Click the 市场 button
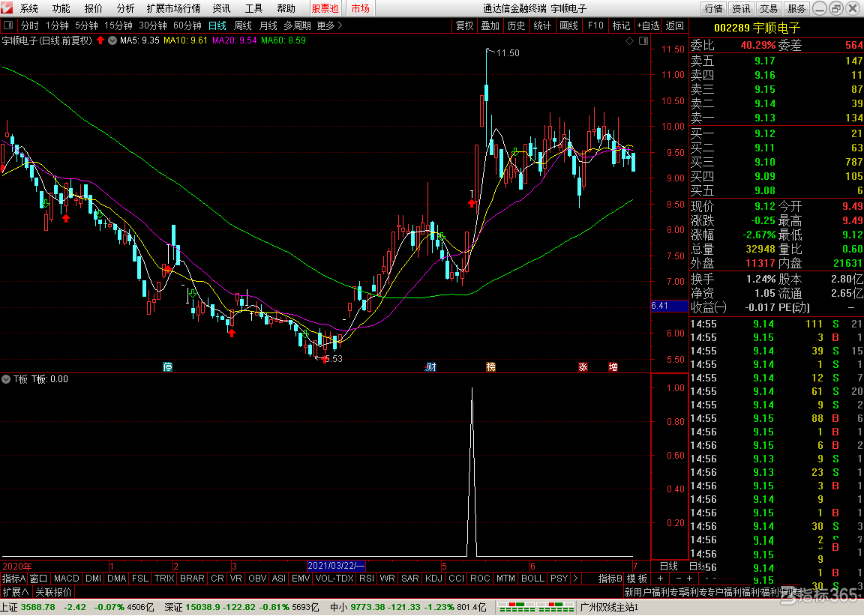The width and height of the screenshot is (864, 616). pyautogui.click(x=360, y=8)
